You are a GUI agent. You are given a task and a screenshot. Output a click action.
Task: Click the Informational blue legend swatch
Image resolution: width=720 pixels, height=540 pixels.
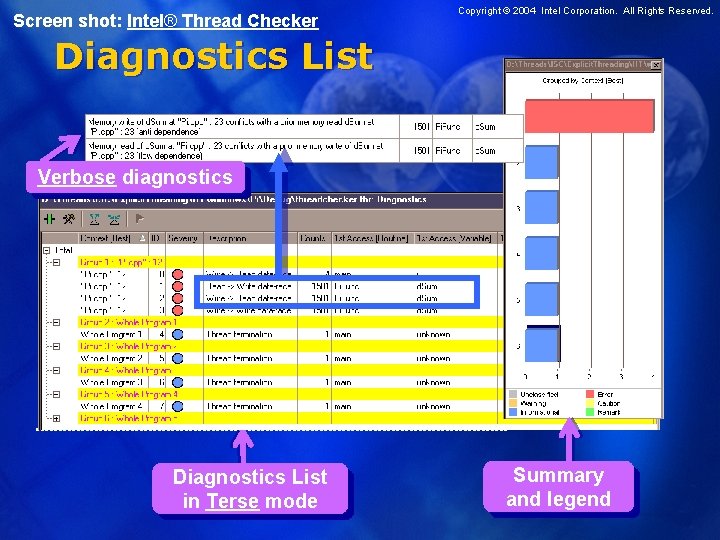point(513,412)
